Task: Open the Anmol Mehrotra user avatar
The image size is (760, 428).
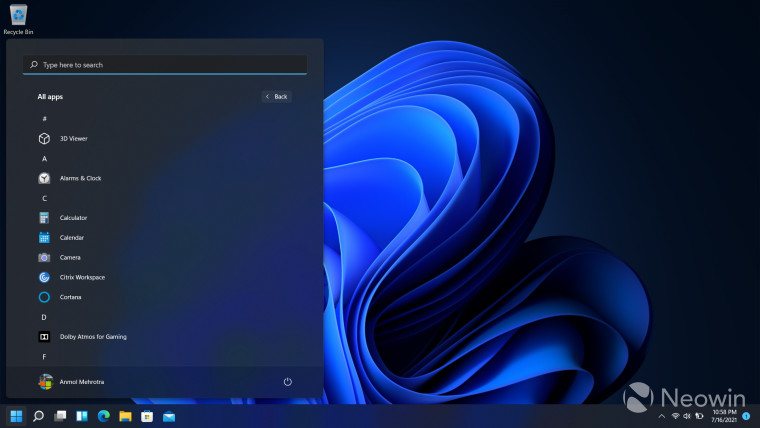Action: coord(46,382)
